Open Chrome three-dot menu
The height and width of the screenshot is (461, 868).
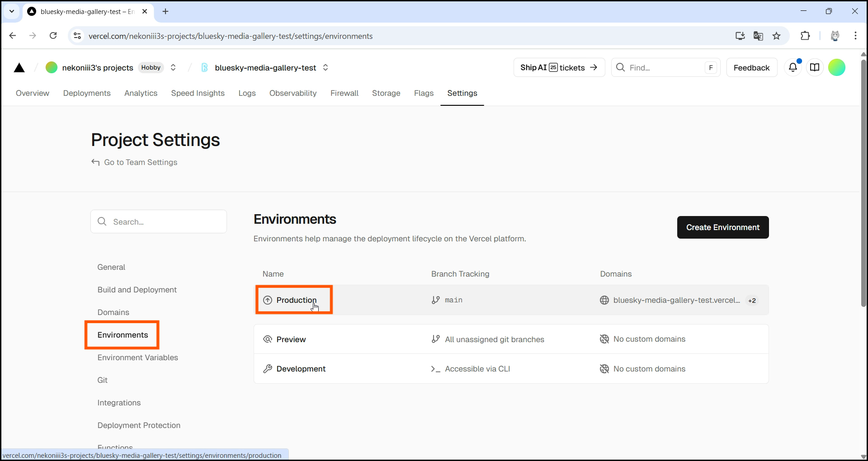pos(855,36)
